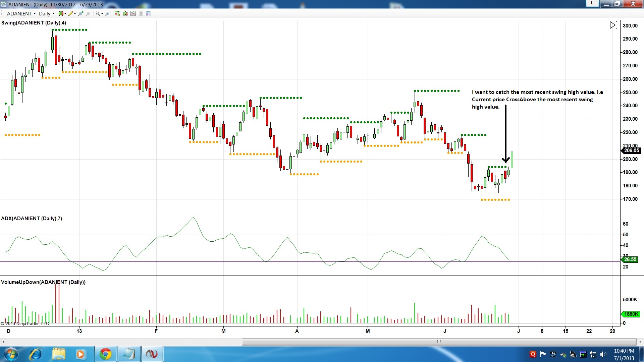
Task: Click the Swing(ADANIENT (Daily),4) indicator label
Action: point(34,23)
